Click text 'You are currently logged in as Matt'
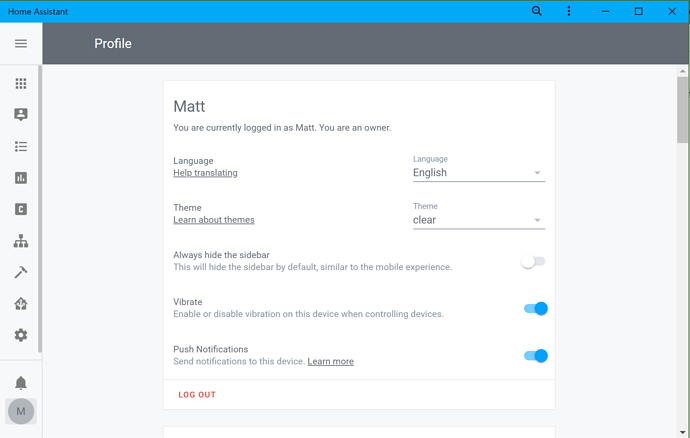This screenshot has height=438, width=690. 244,128
